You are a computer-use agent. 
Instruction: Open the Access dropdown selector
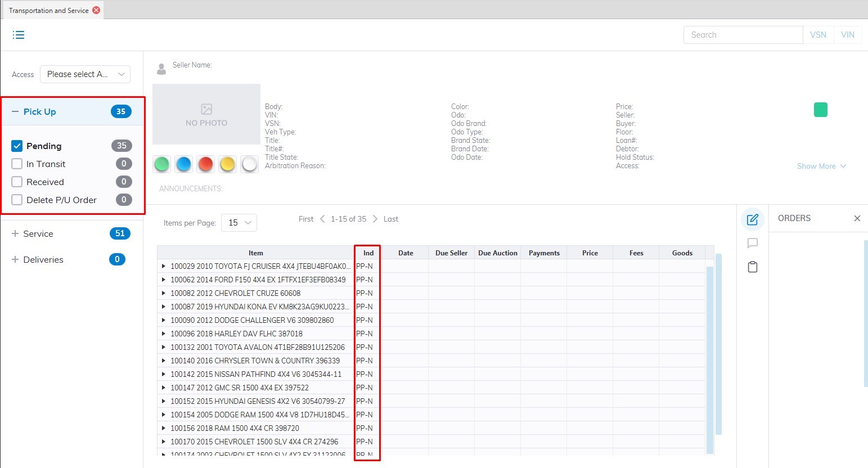[x=85, y=74]
